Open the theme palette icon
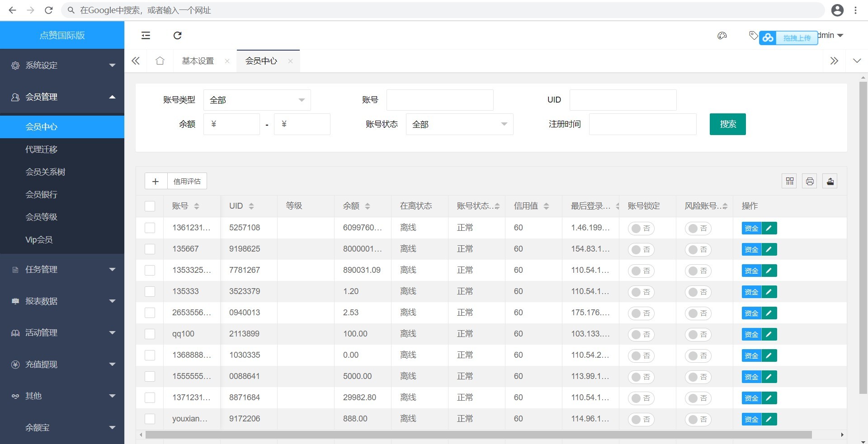This screenshot has height=444, width=868. 722,35
